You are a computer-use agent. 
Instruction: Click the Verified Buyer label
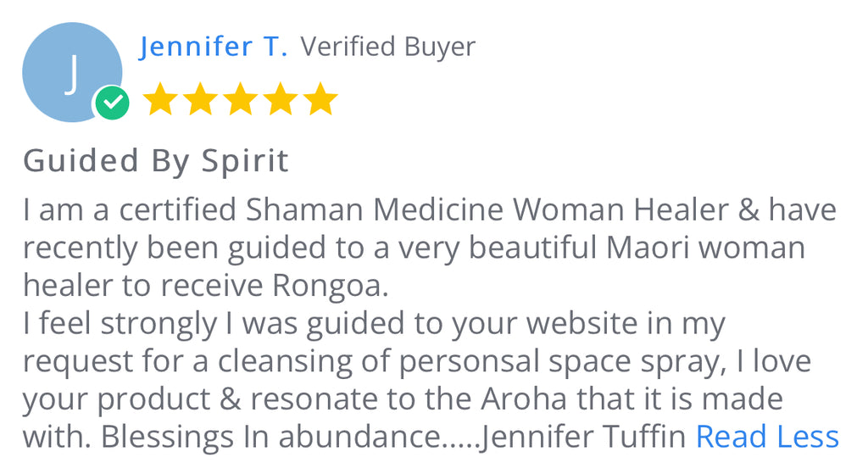388,47
